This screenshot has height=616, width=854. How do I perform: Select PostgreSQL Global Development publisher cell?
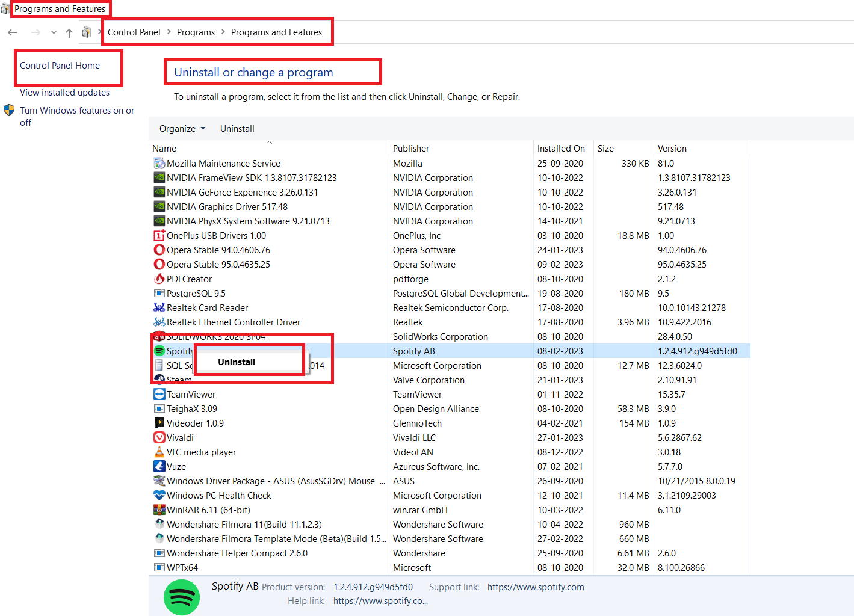461,294
